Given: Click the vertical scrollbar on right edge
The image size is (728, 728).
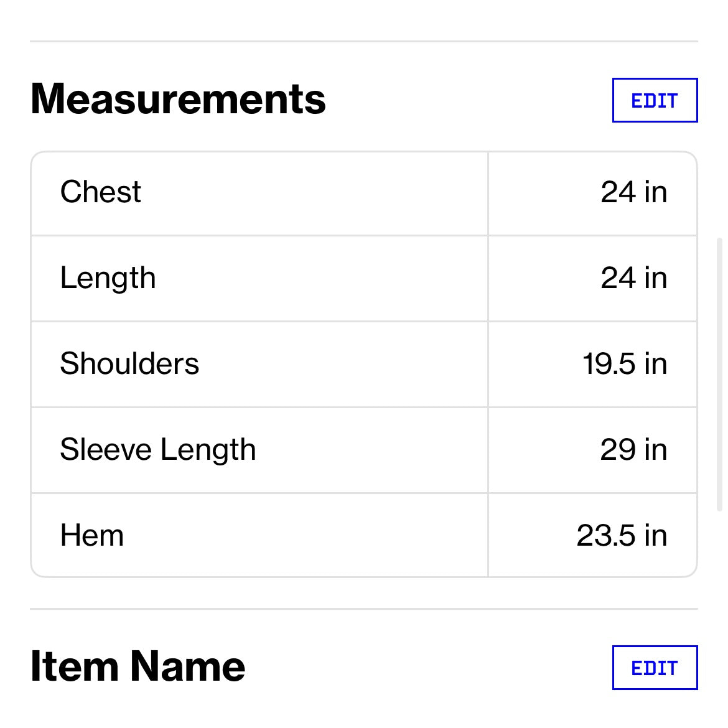Looking at the screenshot, I should point(720,373).
